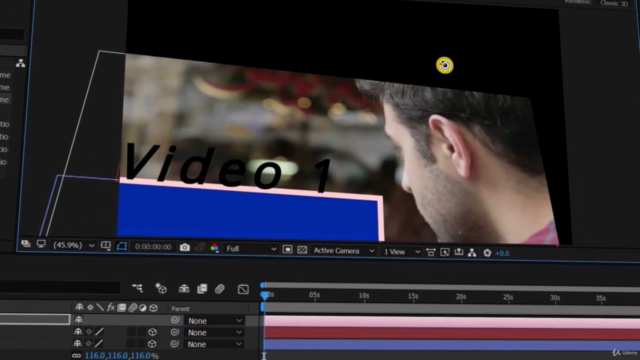
Task: Click the Adjustment Layer column header icon
Action: 142,308
